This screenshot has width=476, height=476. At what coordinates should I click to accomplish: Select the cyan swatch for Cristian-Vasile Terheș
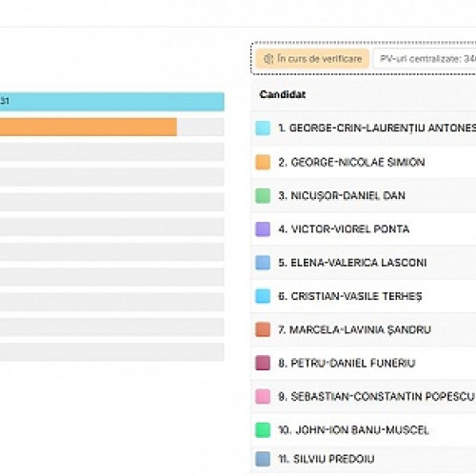tap(263, 296)
